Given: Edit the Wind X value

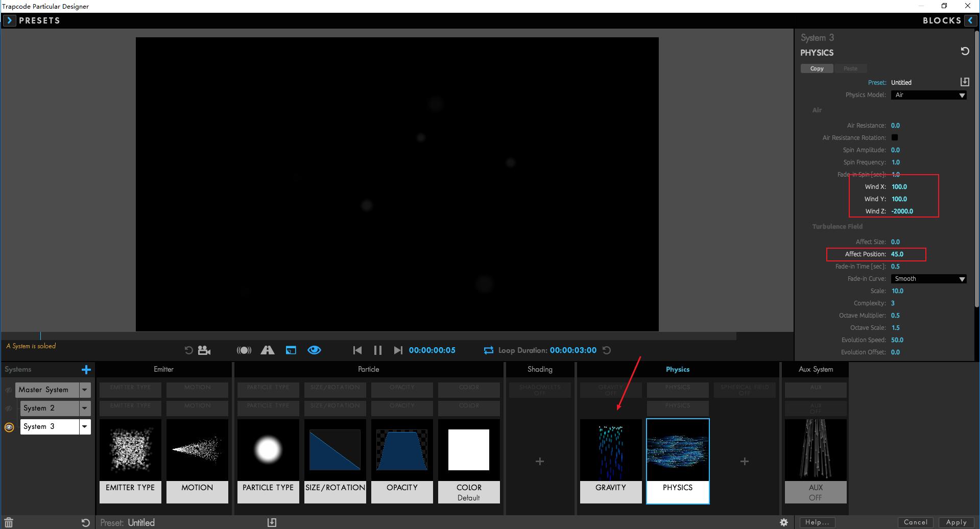Looking at the screenshot, I should [899, 187].
